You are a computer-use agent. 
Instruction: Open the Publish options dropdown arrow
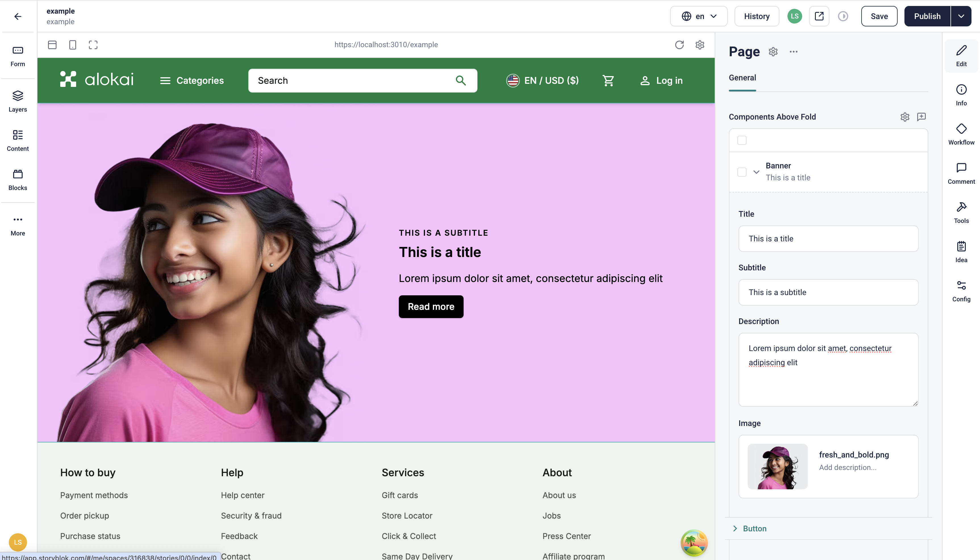coord(961,16)
